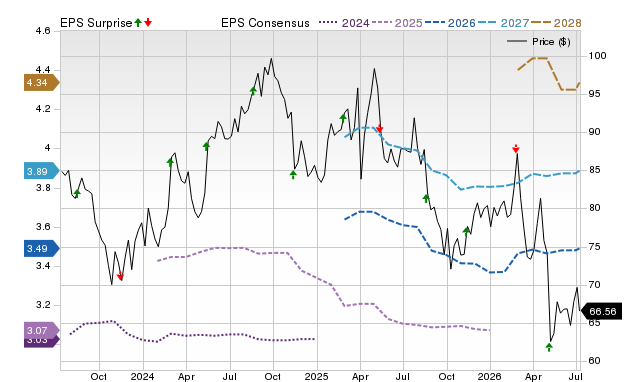Viewport: 640px width, 382px height.
Task: Select the 4.6 label on the left axis
Action: point(43,31)
